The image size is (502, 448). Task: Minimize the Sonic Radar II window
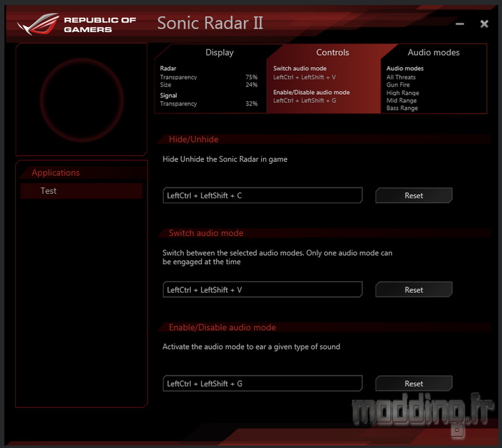pos(460,24)
